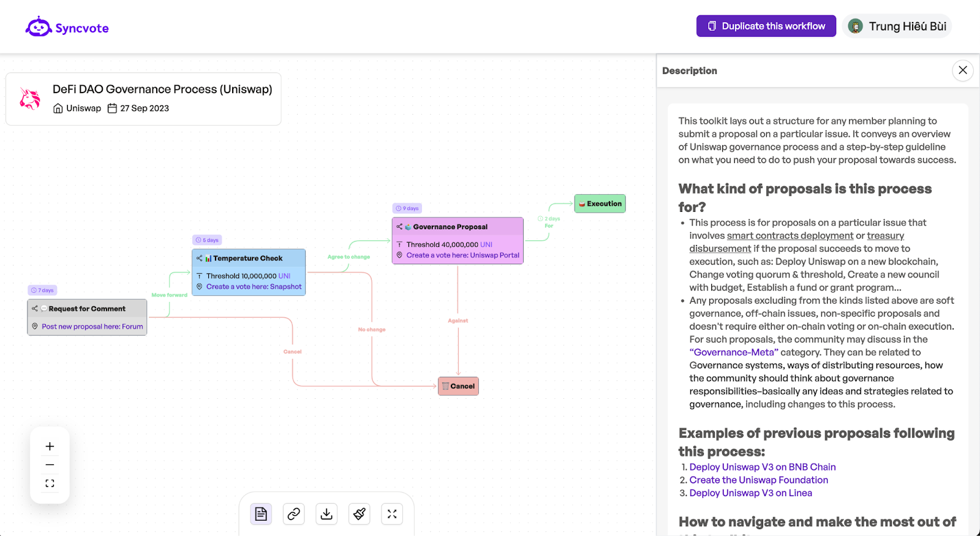Click the Move forward edge label
Screen dimensions: 980x536
click(170, 295)
